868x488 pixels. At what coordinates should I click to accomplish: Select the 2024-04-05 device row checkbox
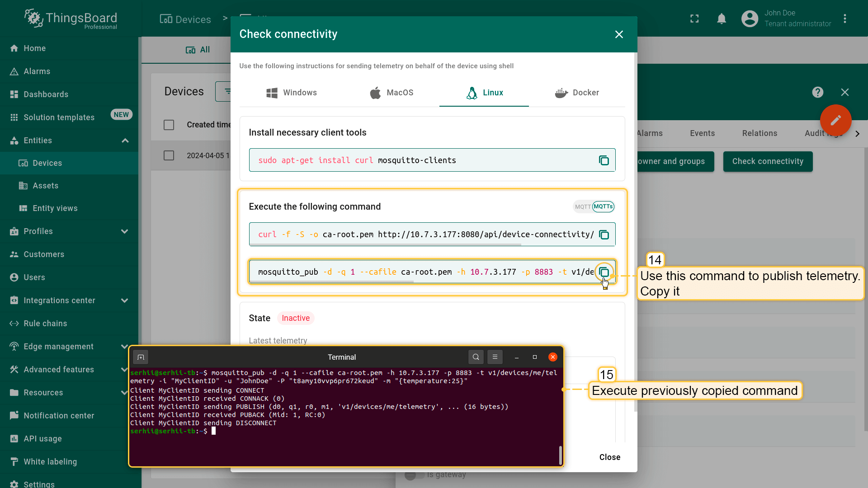pyautogui.click(x=169, y=155)
